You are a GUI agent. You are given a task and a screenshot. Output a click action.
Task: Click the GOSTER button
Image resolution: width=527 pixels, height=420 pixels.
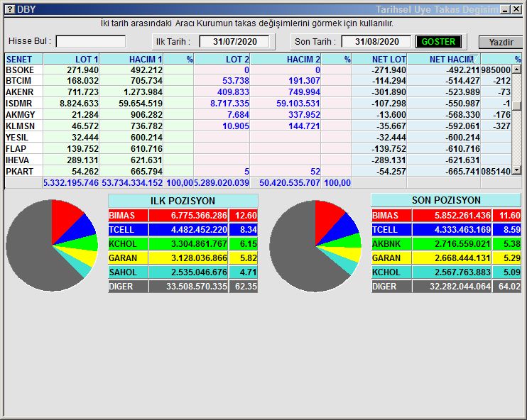[x=438, y=42]
